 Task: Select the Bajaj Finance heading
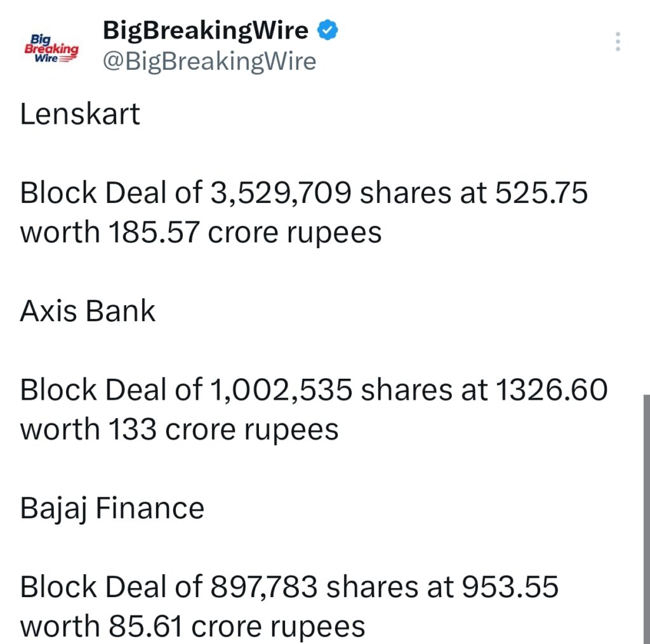(x=112, y=507)
